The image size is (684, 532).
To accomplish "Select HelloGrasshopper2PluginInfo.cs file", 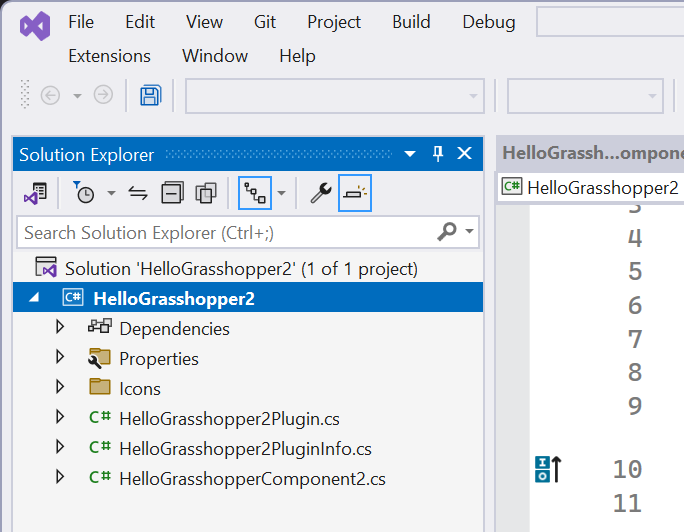I will 246,449.
